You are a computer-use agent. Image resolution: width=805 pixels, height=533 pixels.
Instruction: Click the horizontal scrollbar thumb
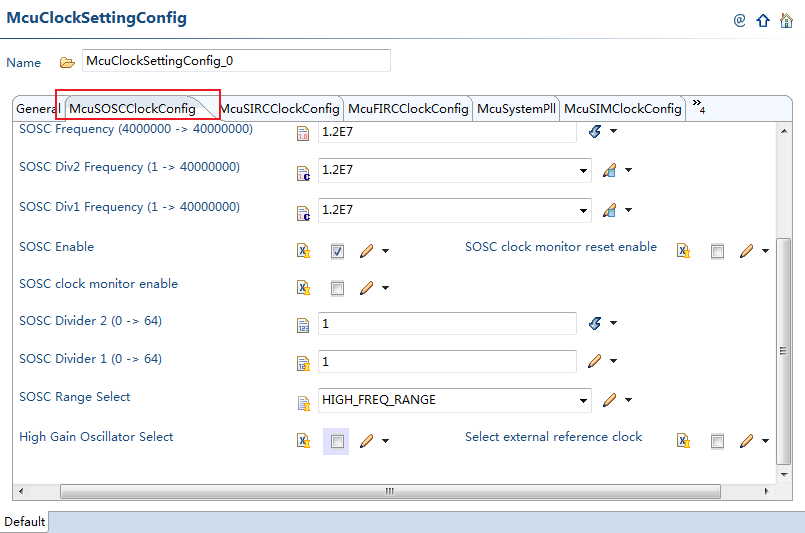[390, 491]
